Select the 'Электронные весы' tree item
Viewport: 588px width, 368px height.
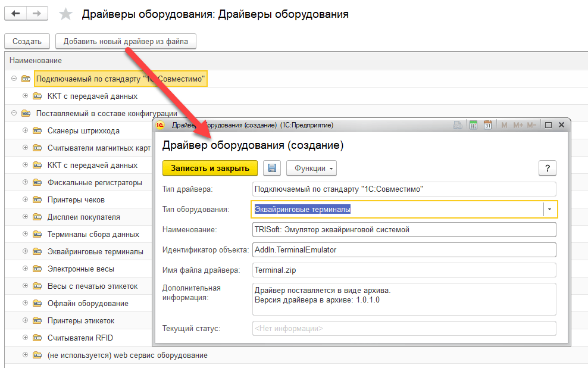[x=80, y=269]
